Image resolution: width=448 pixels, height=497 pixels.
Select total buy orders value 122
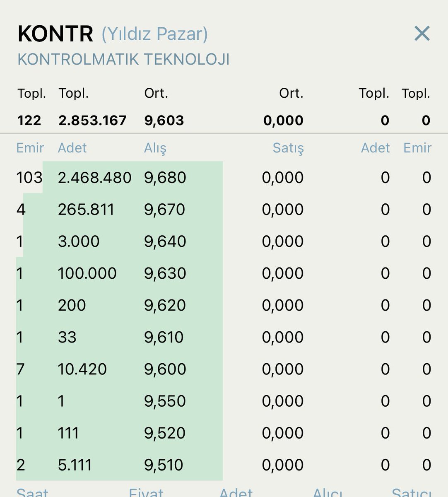click(29, 121)
